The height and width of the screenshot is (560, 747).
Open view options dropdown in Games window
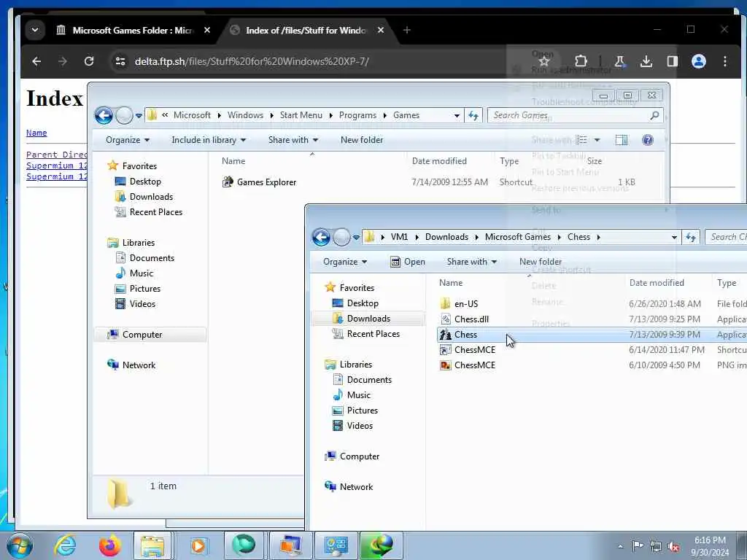click(x=597, y=140)
